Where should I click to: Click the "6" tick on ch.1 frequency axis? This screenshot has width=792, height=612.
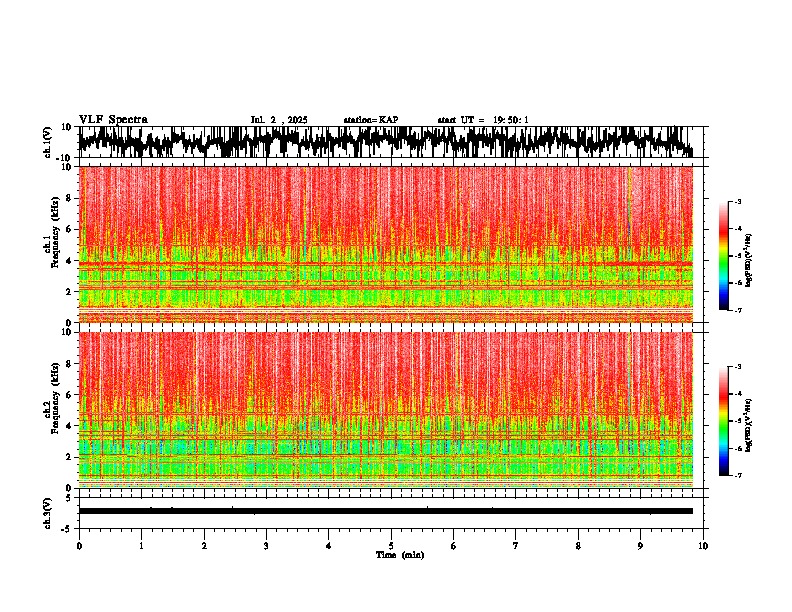click(70, 229)
